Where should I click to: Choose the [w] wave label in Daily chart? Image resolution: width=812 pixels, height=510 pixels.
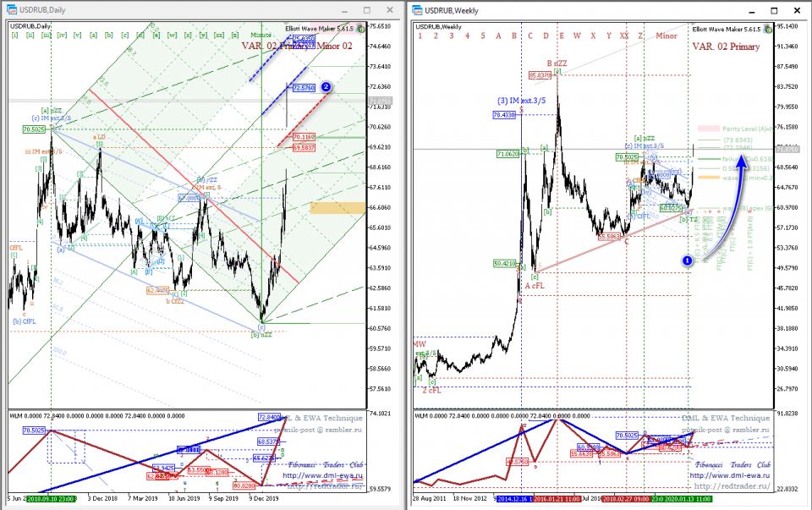pos(172,36)
